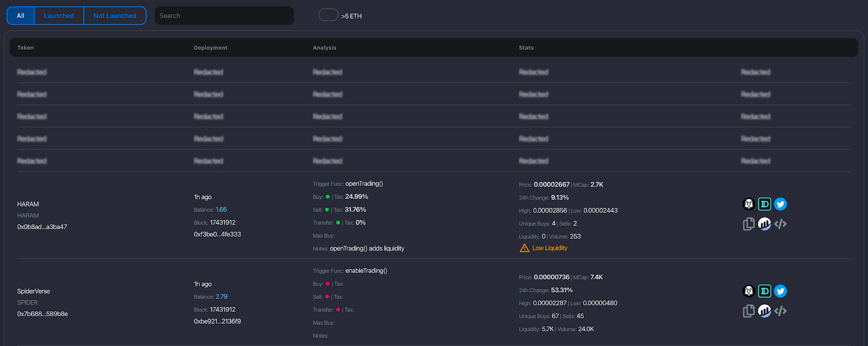Open SpiderVerse balance 2.79 link
The width and height of the screenshot is (868, 346).
click(x=221, y=297)
